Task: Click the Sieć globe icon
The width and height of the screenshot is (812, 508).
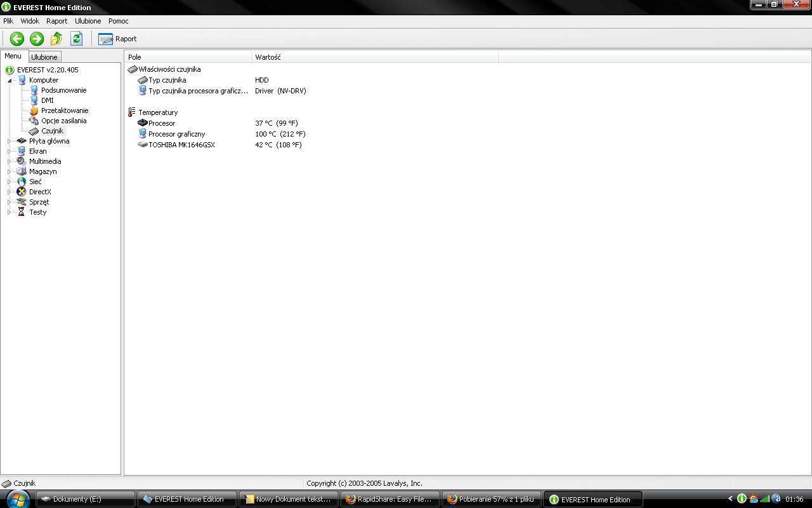Action: coord(22,182)
